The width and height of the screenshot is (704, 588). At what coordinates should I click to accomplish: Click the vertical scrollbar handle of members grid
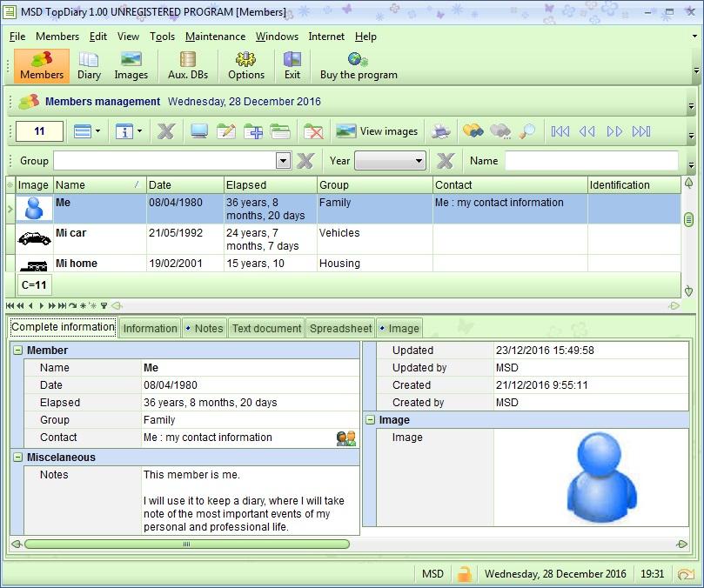(x=688, y=219)
